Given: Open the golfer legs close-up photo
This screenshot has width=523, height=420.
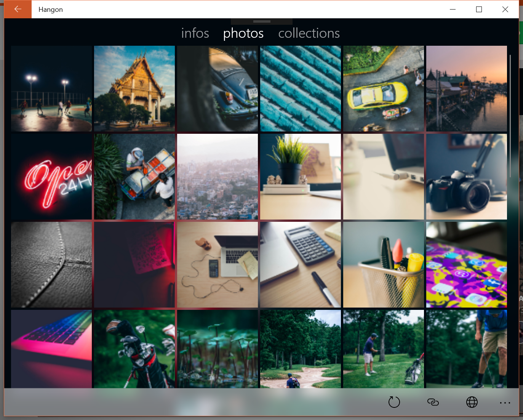Looking at the screenshot, I should click(467, 349).
